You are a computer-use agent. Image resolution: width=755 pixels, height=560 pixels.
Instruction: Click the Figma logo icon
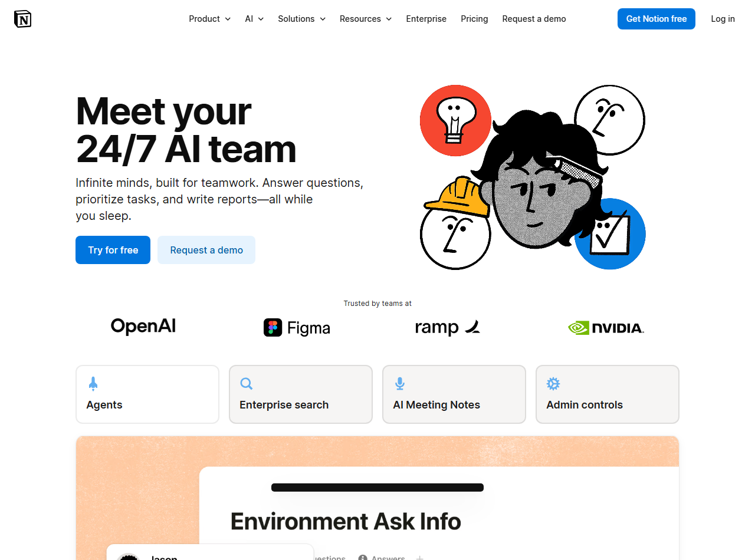273,328
